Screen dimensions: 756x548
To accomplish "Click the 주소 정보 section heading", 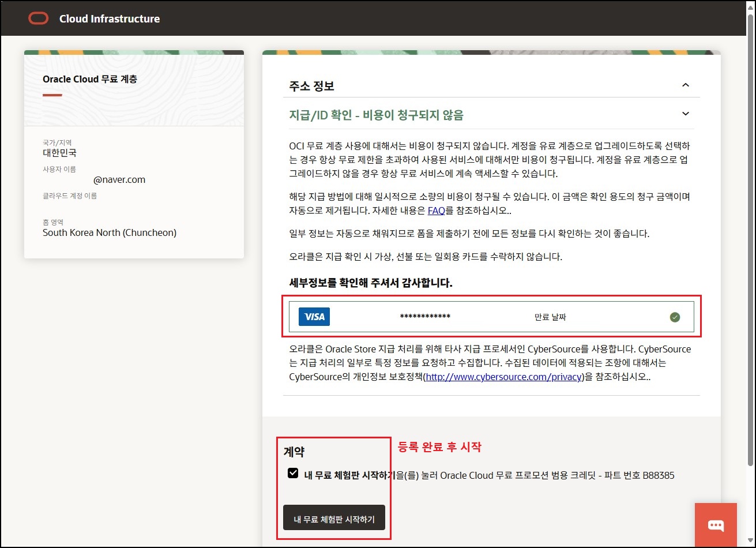I will (311, 87).
